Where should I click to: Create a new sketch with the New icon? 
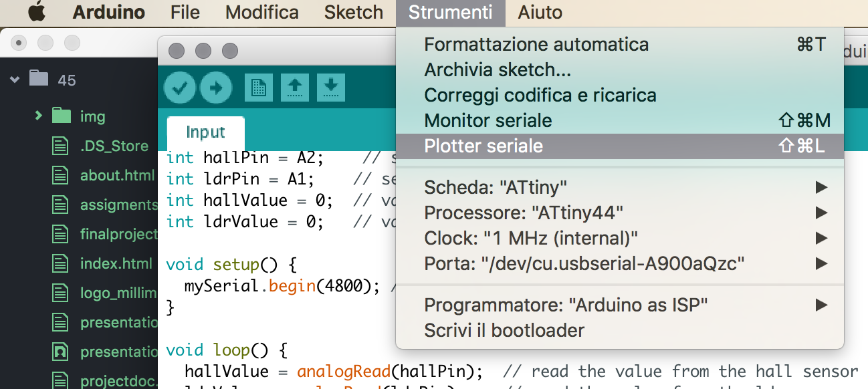pos(258,87)
